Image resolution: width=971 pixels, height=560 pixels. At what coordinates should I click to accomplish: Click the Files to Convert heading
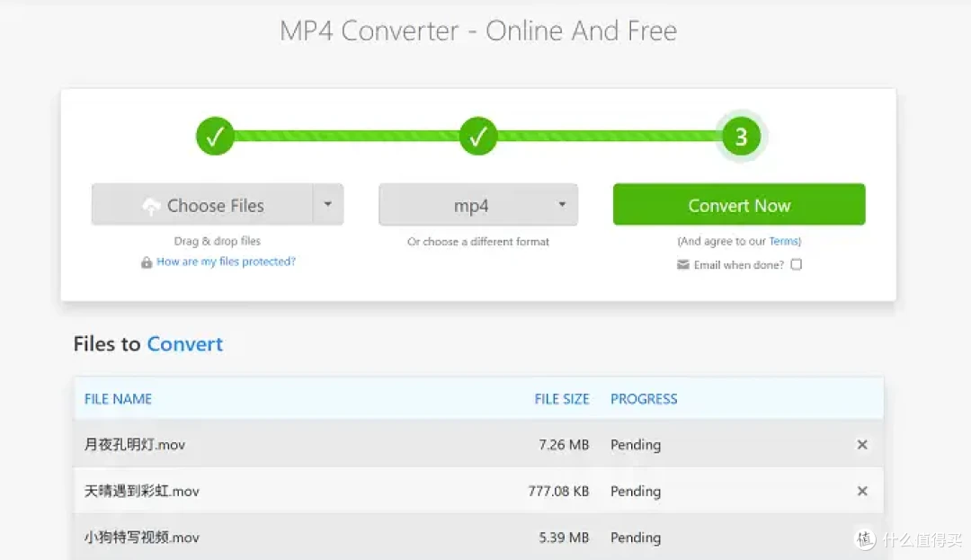coord(148,343)
